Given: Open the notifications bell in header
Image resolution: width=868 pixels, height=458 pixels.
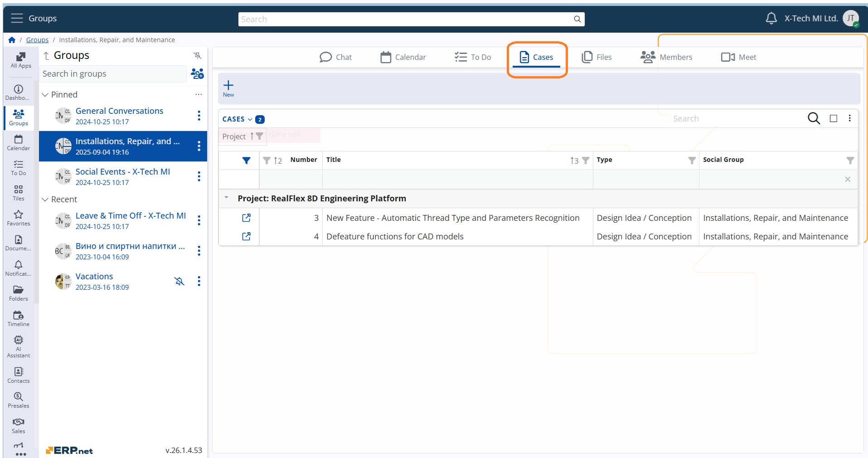Looking at the screenshot, I should pos(771,19).
